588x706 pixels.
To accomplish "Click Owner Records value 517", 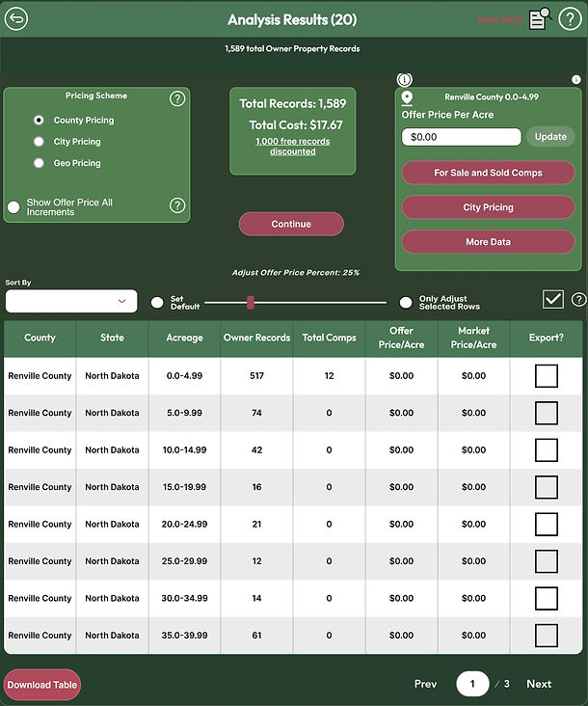I will pyautogui.click(x=256, y=376).
